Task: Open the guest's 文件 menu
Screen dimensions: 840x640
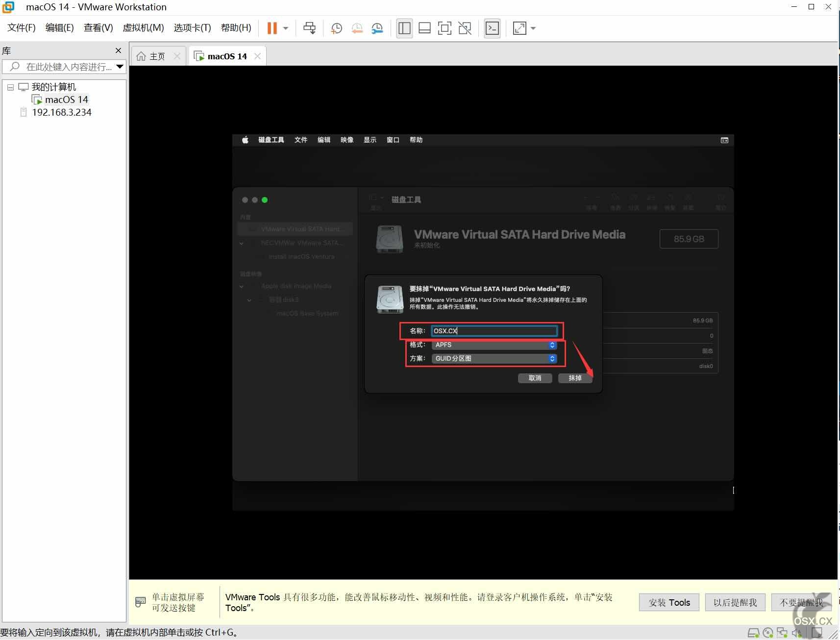Action: [301, 140]
